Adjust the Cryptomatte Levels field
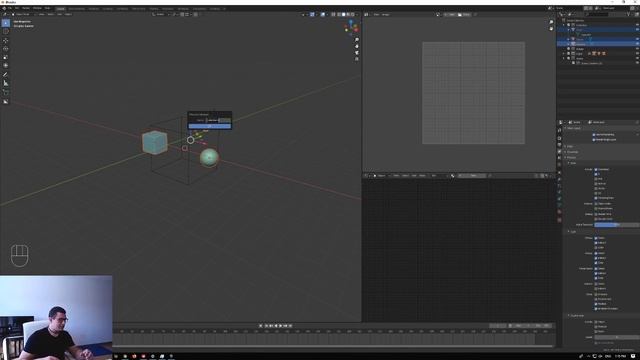The width and height of the screenshot is (640, 360). [616, 337]
